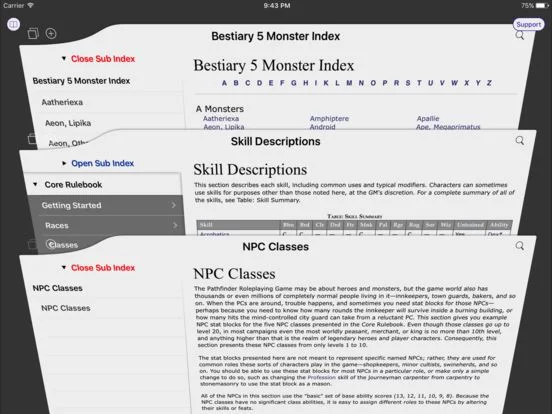Image resolution: width=552 pixels, height=414 pixels.
Task: Jump to letter P in index
Action: click(385, 83)
